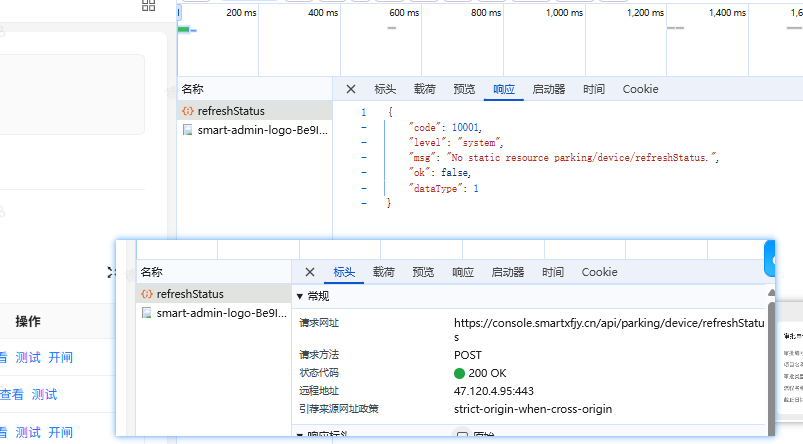Open 时间 tab in lower pane
Screen dimensions: 803x444
[553, 272]
